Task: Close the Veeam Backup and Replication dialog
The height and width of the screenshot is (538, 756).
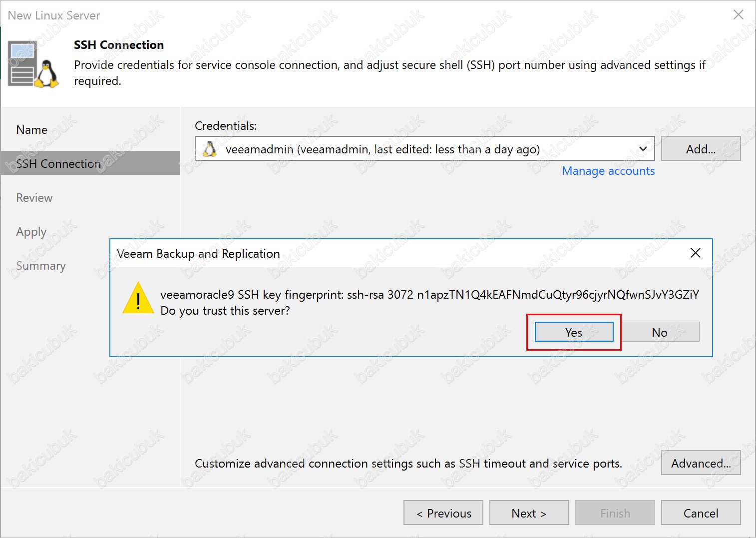Action: [695, 253]
